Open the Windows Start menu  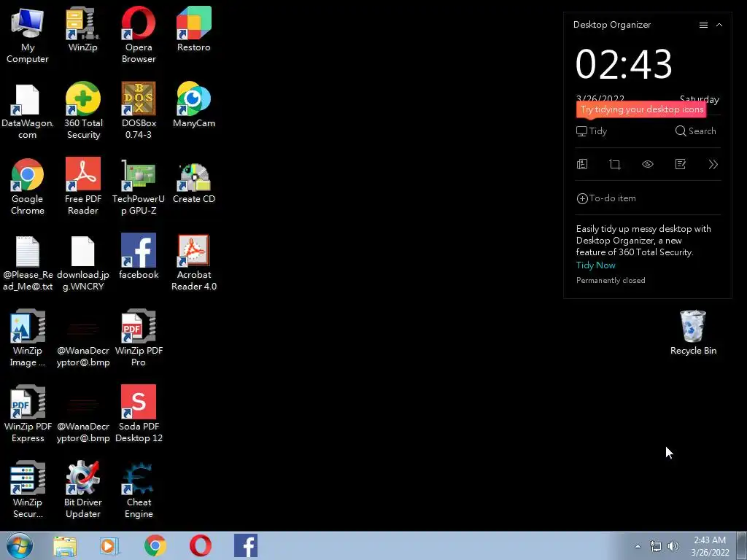point(20,545)
